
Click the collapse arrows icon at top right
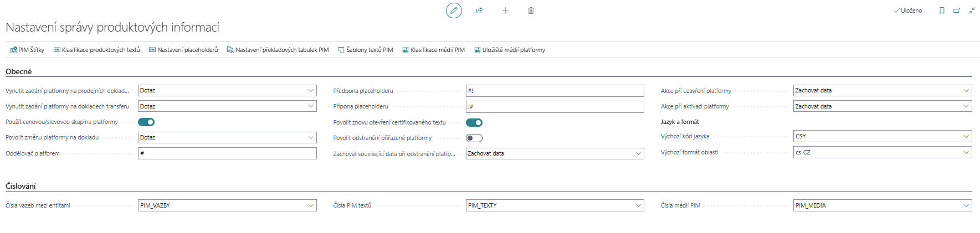(x=972, y=11)
